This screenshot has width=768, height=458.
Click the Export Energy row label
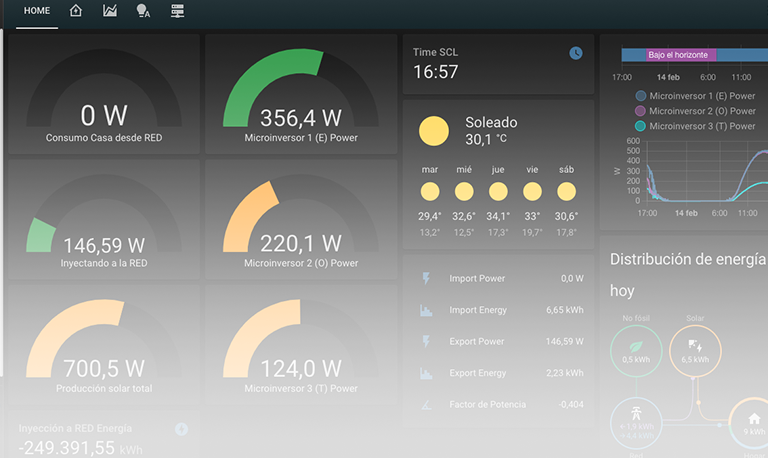478,373
